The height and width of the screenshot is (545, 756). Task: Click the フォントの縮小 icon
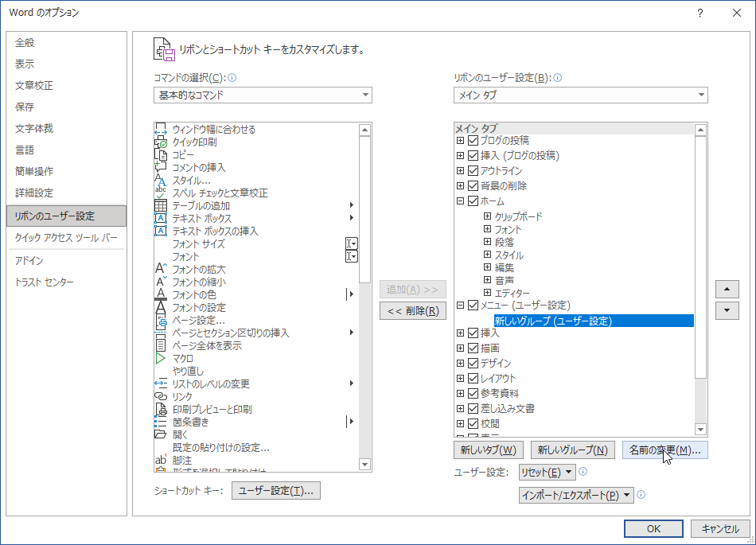[x=161, y=282]
